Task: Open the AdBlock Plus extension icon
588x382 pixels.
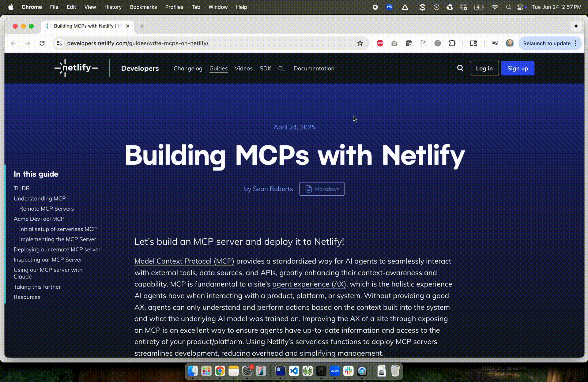Action: [x=380, y=43]
